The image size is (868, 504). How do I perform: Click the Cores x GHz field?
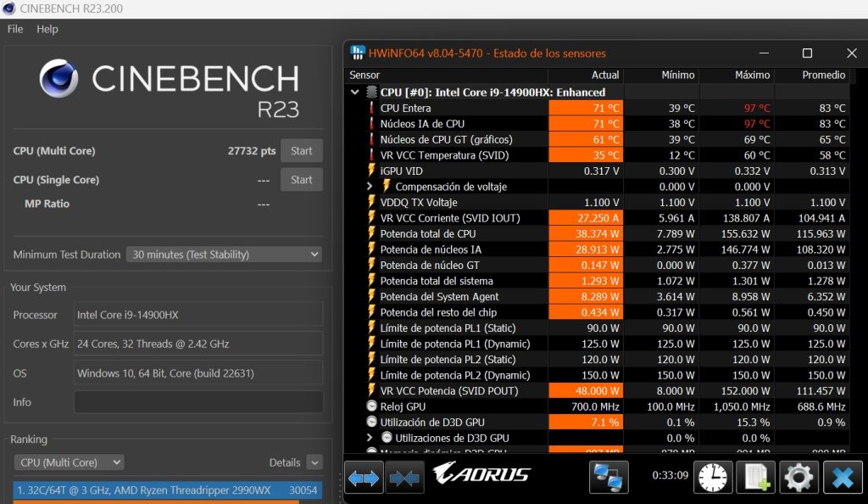click(198, 344)
